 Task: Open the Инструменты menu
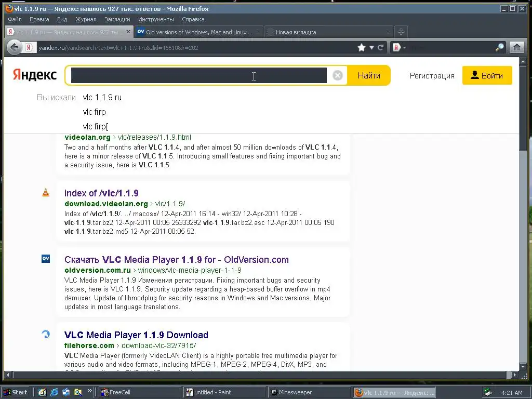[x=156, y=19]
